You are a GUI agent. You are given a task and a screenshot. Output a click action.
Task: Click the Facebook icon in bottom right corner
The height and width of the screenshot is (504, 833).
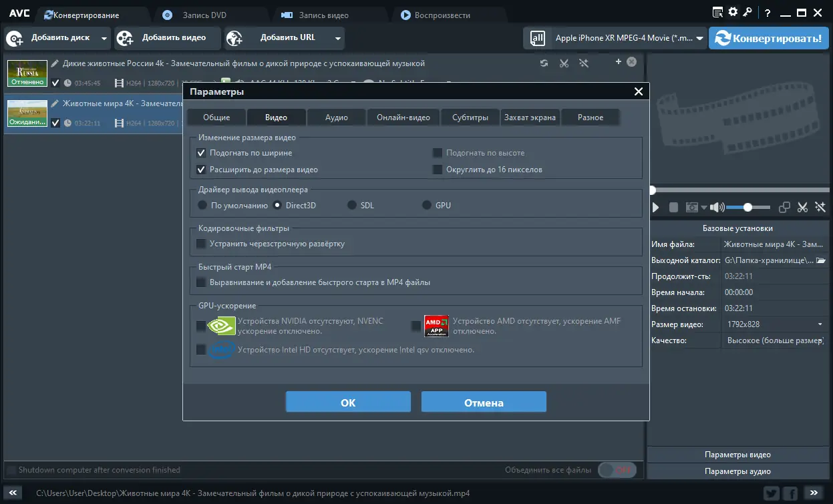(790, 492)
